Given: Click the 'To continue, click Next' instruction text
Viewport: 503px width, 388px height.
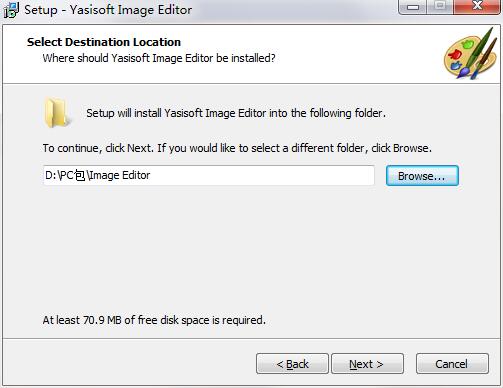Looking at the screenshot, I should [x=237, y=148].
